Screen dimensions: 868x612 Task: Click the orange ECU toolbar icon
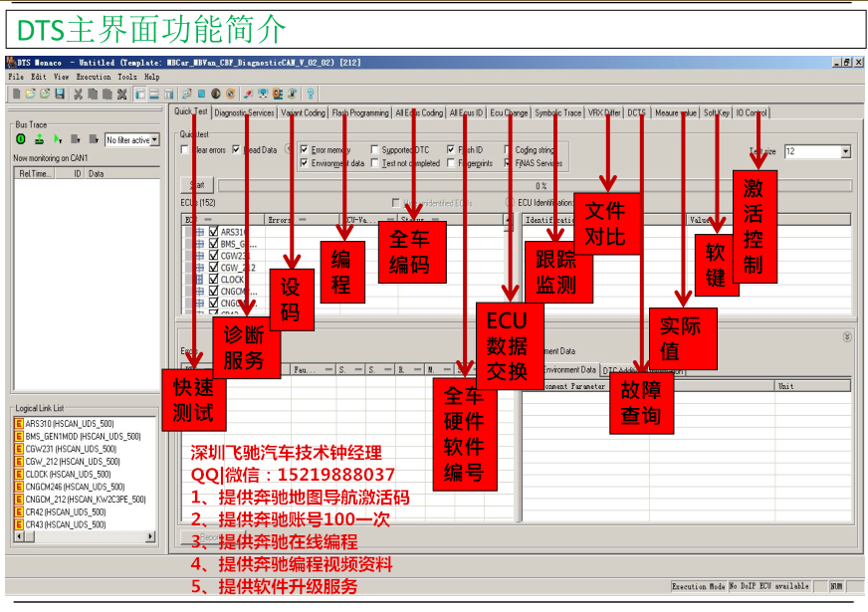tap(278, 95)
